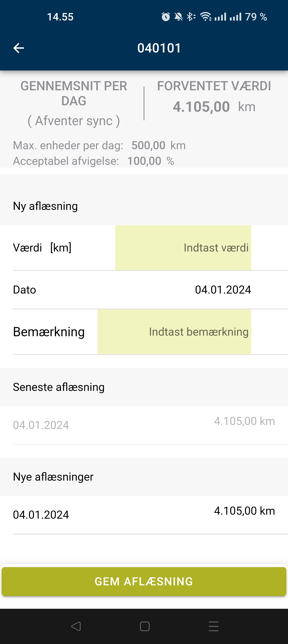
Task: Tap the back arrow in header
Action: (x=19, y=48)
